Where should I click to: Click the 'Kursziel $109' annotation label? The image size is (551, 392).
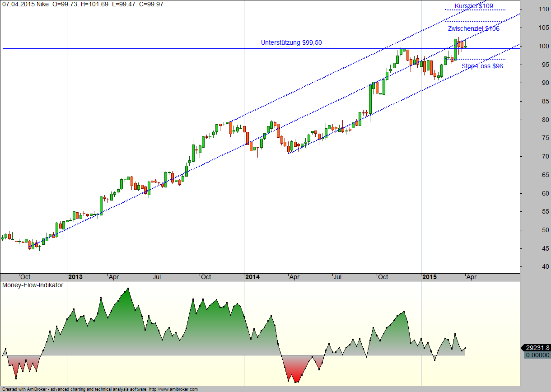(474, 6)
